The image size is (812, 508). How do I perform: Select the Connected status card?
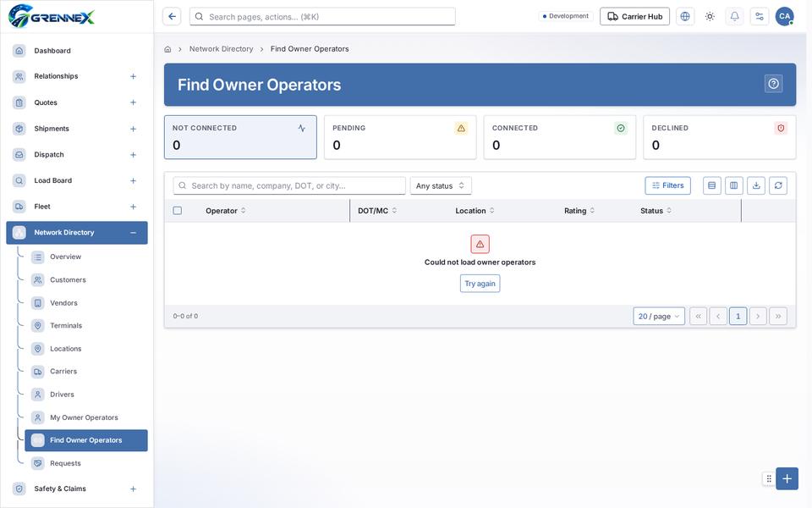pyautogui.click(x=560, y=137)
